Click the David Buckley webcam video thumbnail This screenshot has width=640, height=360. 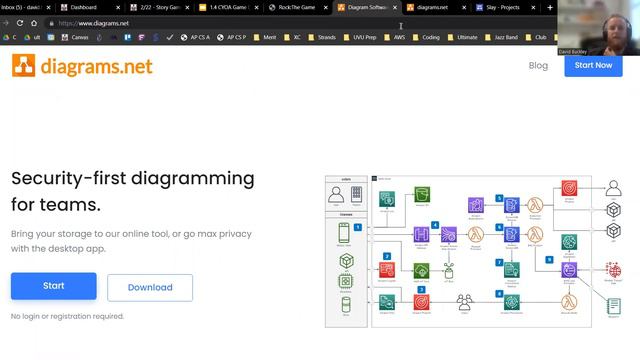[598, 28]
